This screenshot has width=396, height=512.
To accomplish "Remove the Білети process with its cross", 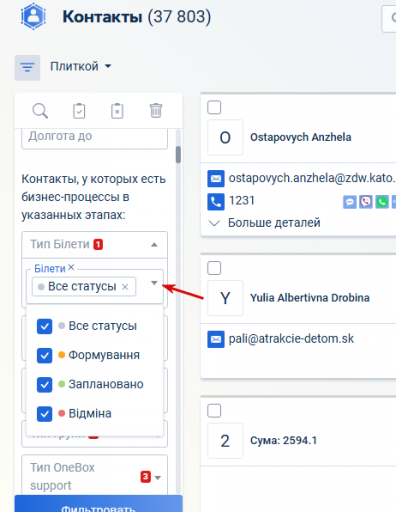I will [71, 267].
